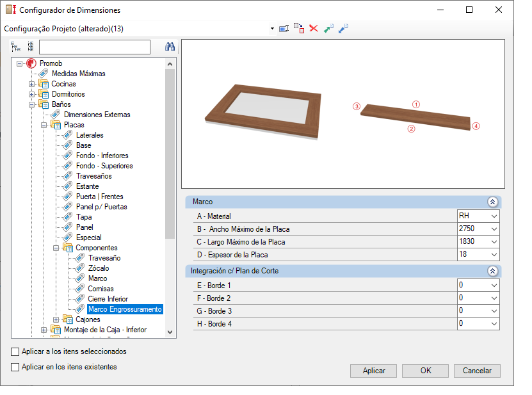Click the Cancelar button
Viewport: 532px width, 395px height.
[x=477, y=371]
